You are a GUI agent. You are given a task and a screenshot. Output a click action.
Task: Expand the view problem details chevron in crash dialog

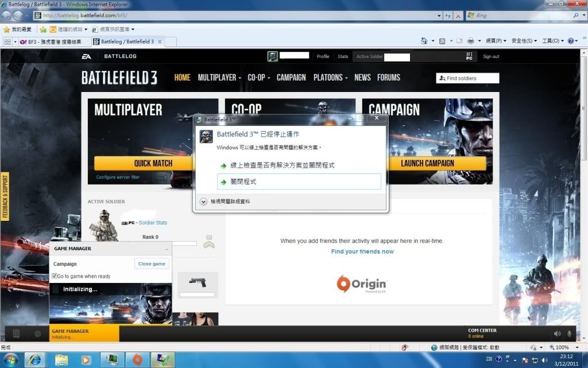pos(203,202)
